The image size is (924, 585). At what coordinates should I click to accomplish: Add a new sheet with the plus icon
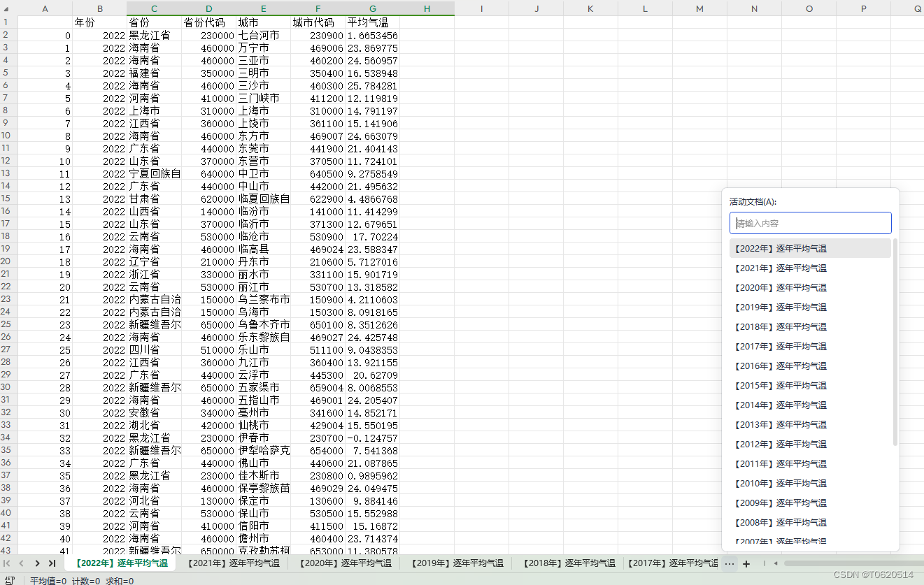[746, 563]
